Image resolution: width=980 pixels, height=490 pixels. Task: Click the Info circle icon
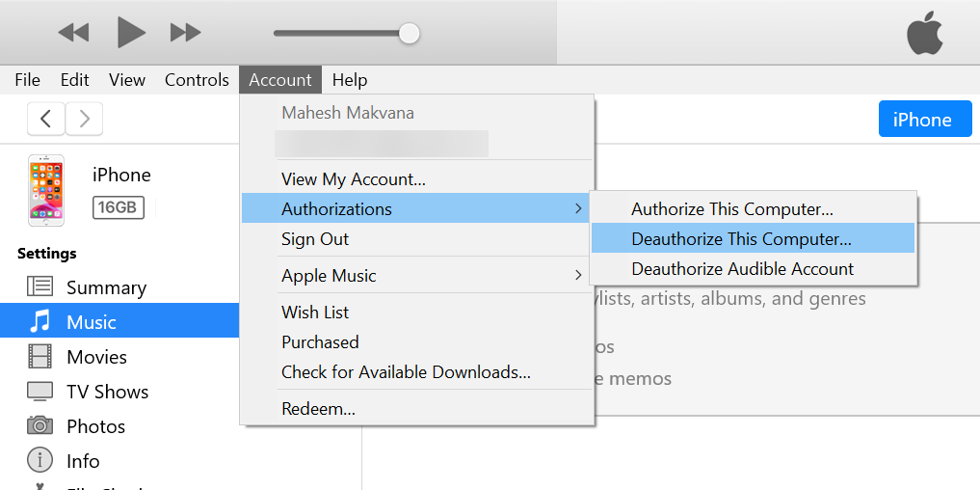pos(40,461)
